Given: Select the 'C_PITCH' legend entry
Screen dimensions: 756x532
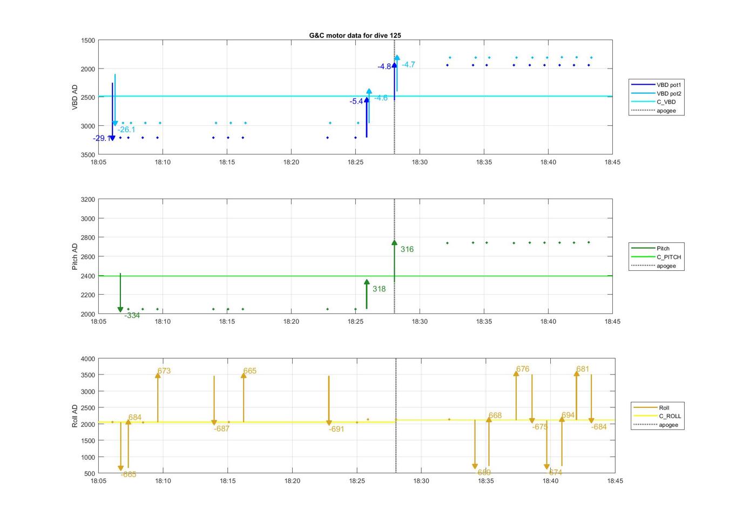Looking at the screenshot, I should point(657,257).
